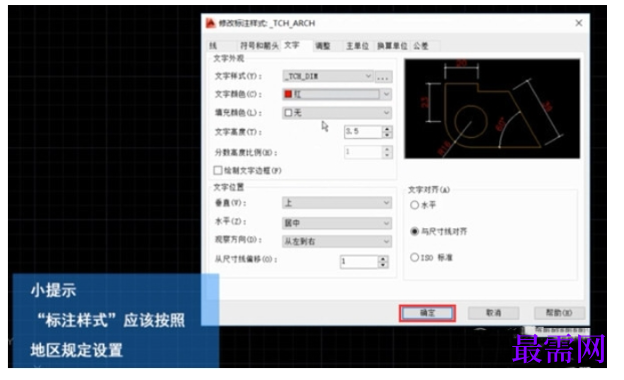Click the 填充颜色 none swatch box
This screenshot has width=624, height=380.
tap(289, 113)
